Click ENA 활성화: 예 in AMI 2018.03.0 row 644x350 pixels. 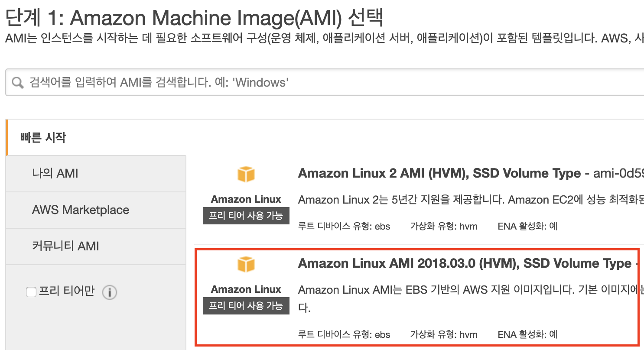(x=527, y=334)
